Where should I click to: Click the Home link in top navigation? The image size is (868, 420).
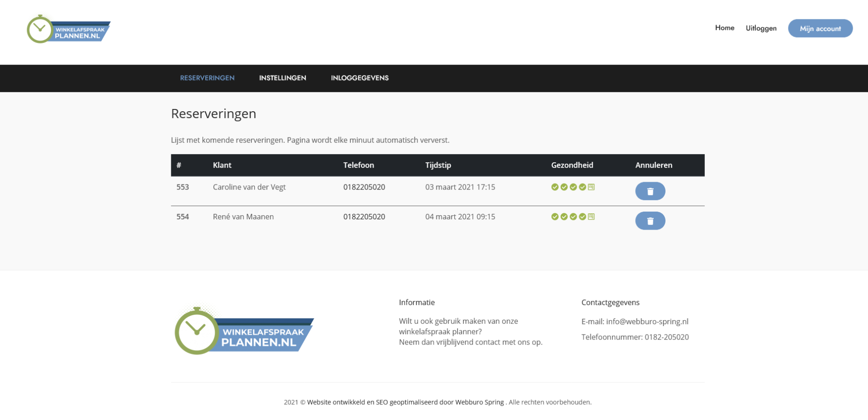pos(724,28)
